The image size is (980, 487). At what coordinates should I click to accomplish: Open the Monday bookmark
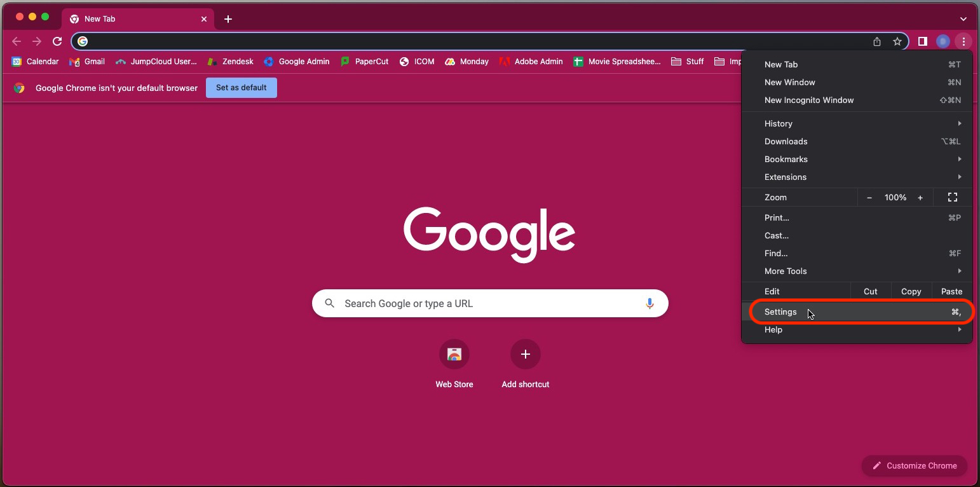467,62
